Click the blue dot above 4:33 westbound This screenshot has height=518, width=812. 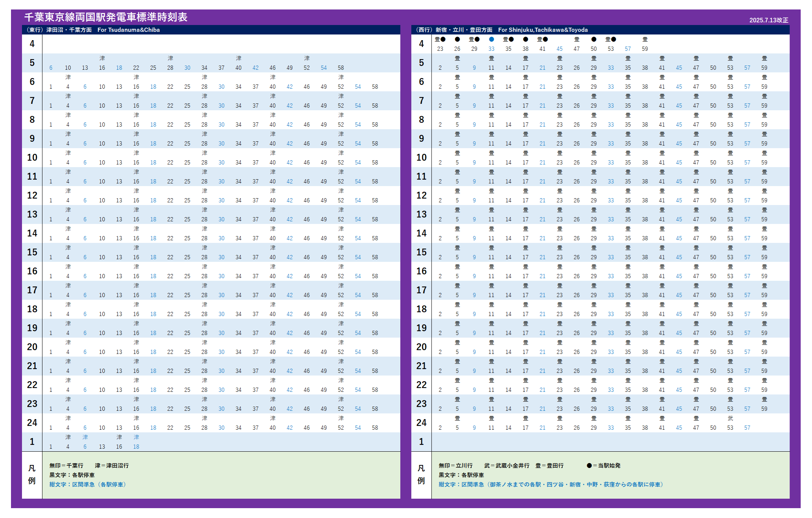(491, 39)
